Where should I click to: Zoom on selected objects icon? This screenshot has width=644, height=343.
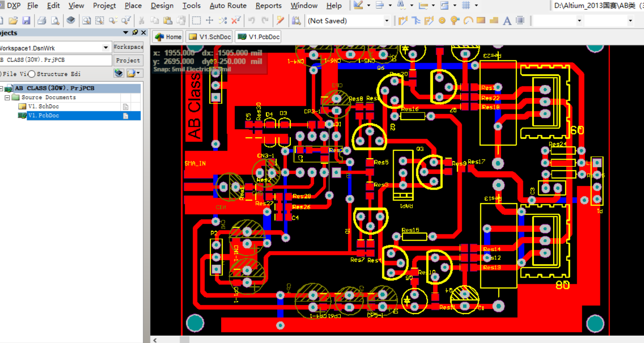[x=113, y=20]
